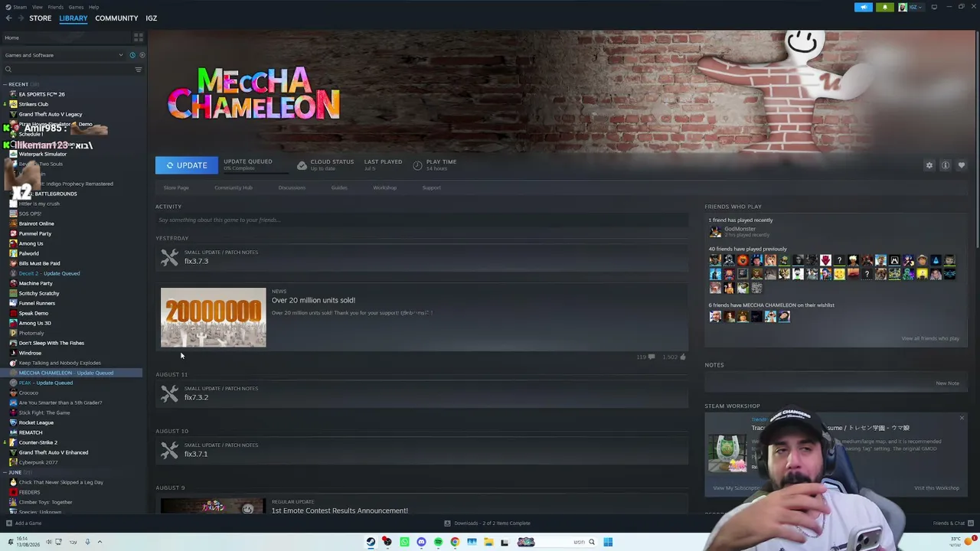Click Add a Game button
The width and height of the screenshot is (980, 551).
[x=24, y=523]
